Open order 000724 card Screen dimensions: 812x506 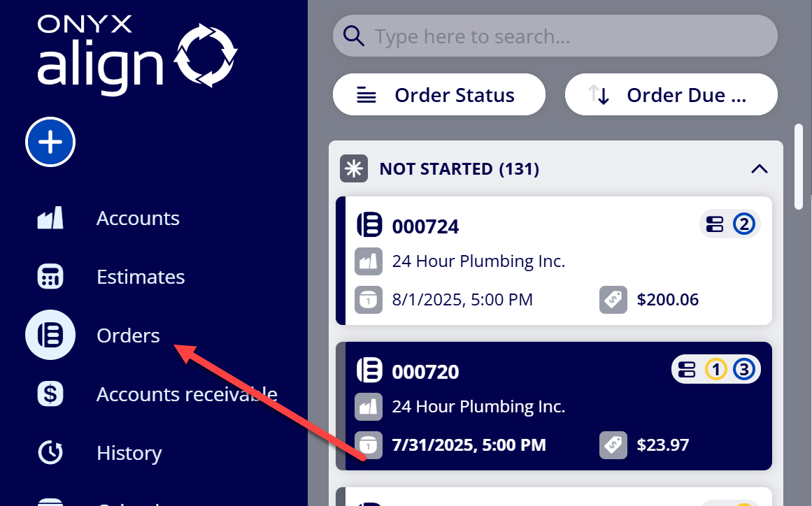click(x=554, y=261)
